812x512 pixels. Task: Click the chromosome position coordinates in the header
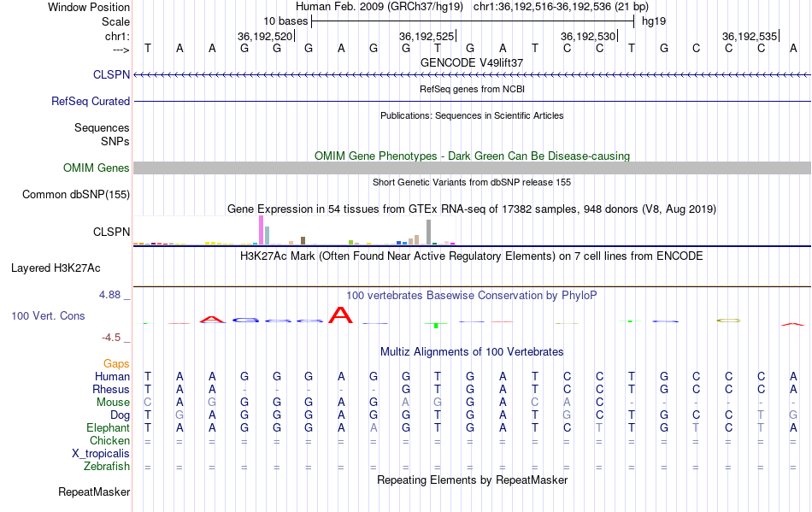(561, 7)
